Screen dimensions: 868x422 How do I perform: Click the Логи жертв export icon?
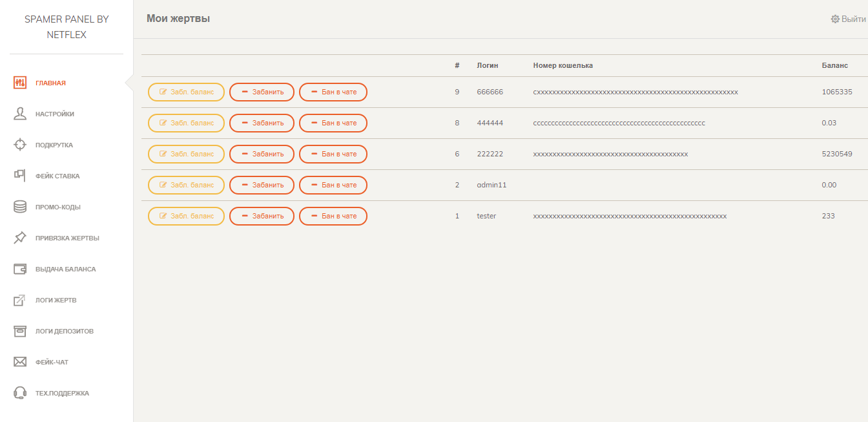click(x=20, y=300)
